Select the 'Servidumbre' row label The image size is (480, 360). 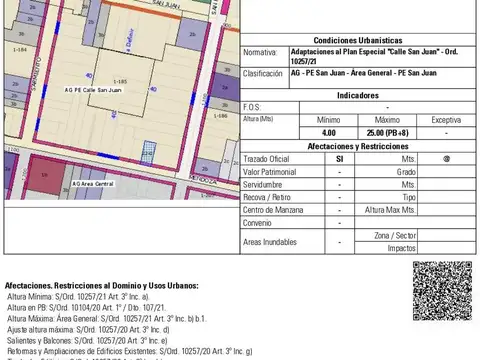click(262, 185)
